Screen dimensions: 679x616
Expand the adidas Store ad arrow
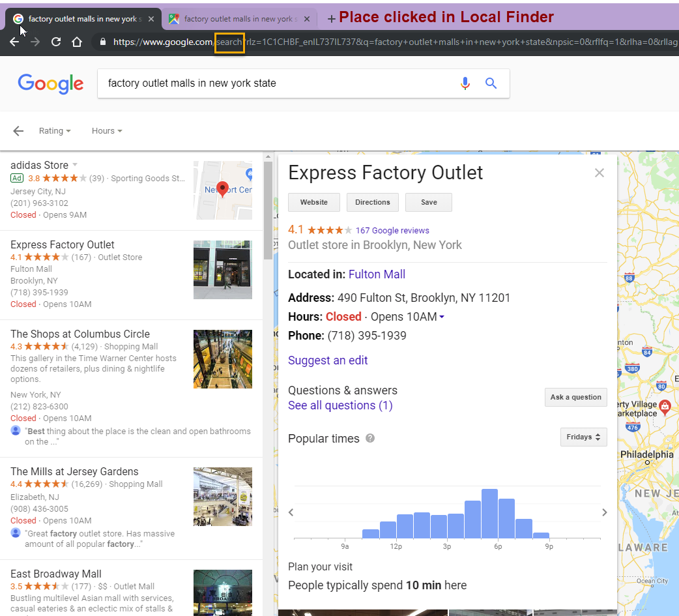click(75, 165)
